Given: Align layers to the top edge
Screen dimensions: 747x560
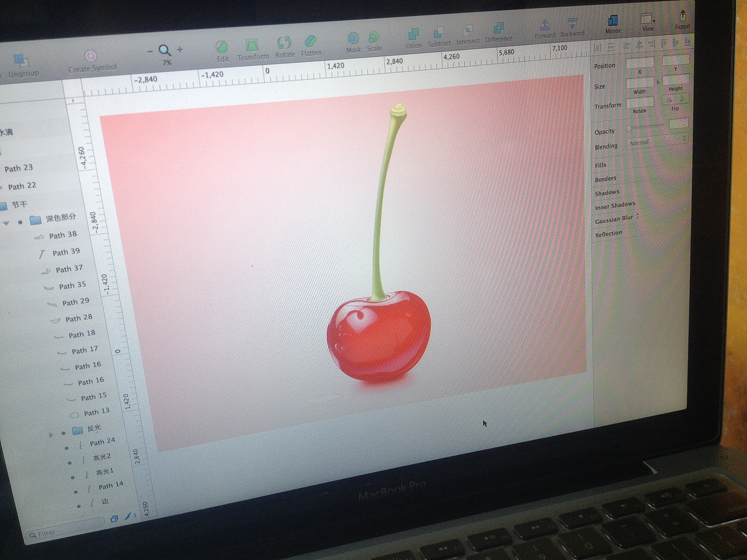Looking at the screenshot, I should tap(664, 43).
